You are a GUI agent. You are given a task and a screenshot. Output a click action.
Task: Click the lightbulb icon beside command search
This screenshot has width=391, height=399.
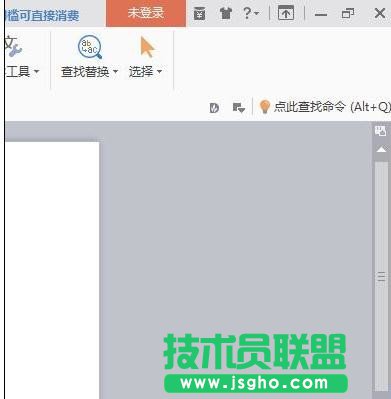[264, 107]
